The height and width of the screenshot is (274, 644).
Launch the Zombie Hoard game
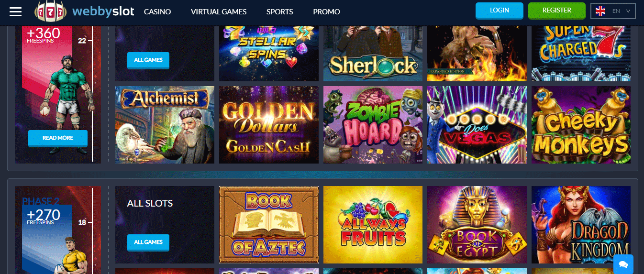click(373, 125)
